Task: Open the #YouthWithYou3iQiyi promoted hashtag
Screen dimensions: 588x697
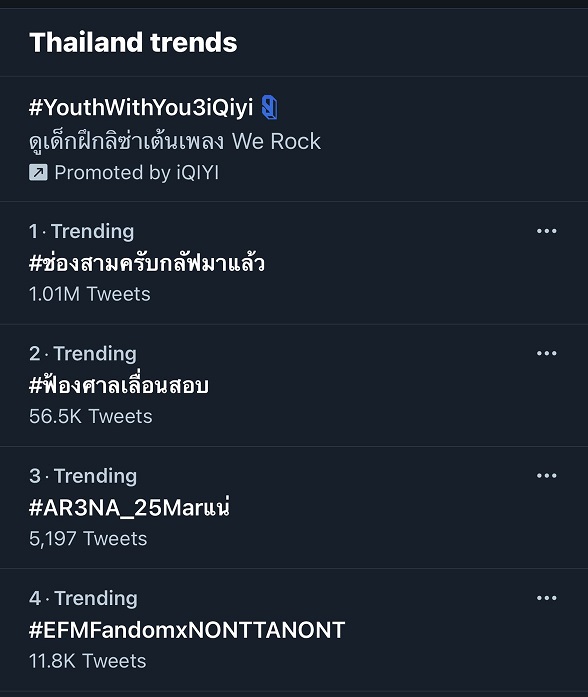Action: 141,108
